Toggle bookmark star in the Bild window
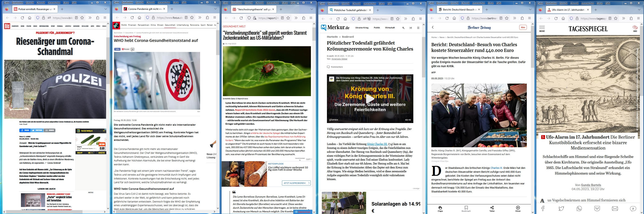The height and width of the screenshot is (214, 644). (x=82, y=18)
